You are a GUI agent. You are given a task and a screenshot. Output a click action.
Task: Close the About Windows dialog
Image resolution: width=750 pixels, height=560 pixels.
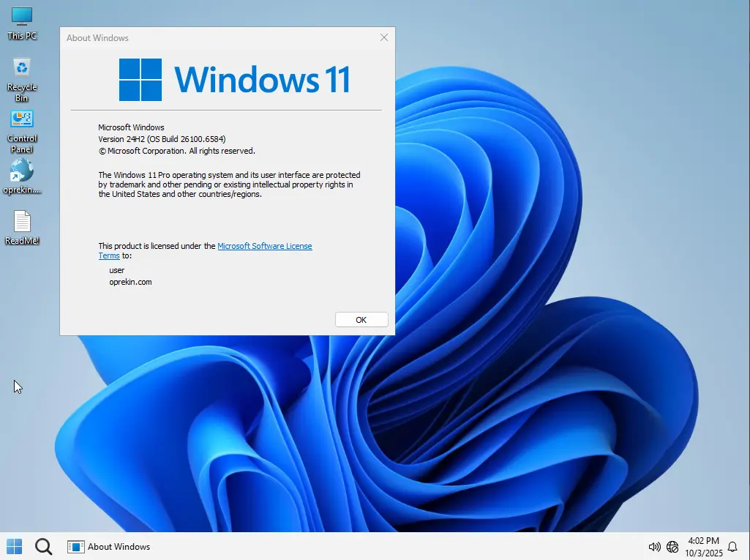coord(384,37)
